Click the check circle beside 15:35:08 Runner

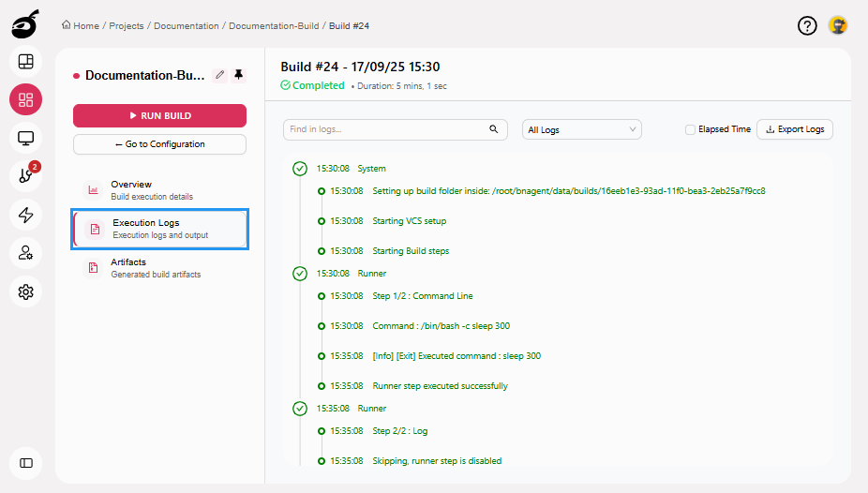click(300, 409)
